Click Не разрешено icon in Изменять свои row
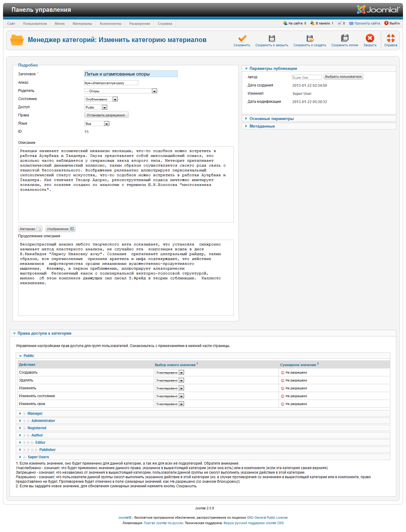This screenshot has height=532, width=406. (283, 404)
